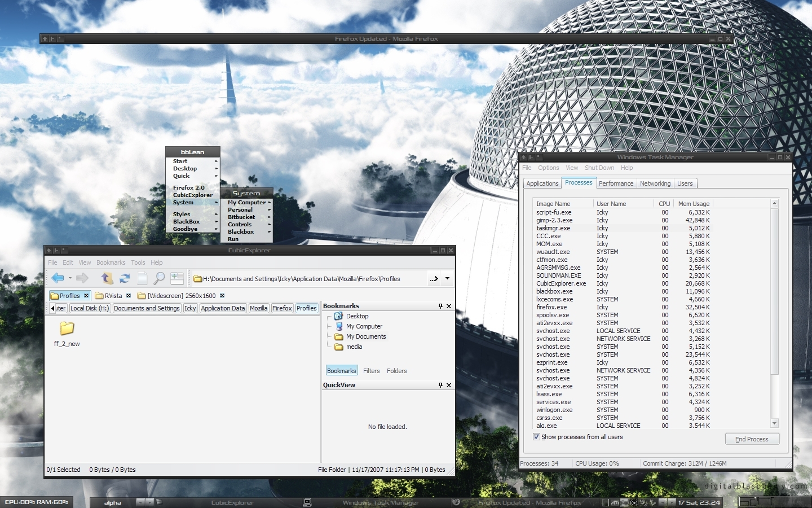Click the Firefox icon in the bottom taskbar
The width and height of the screenshot is (812, 508).
(456, 502)
